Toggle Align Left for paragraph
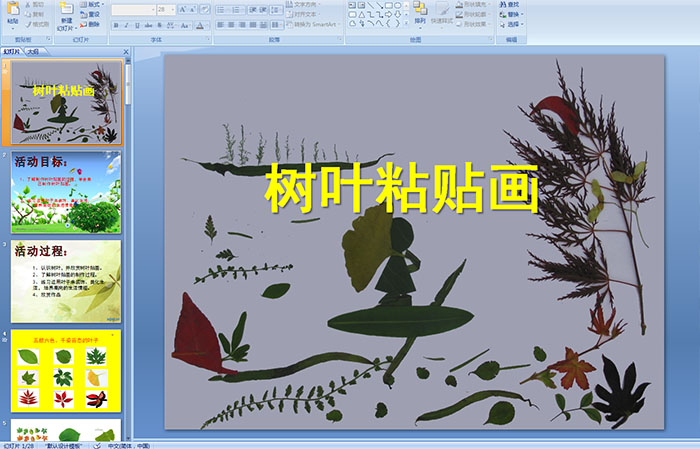Viewport: 700px width, 449px height. (220, 25)
